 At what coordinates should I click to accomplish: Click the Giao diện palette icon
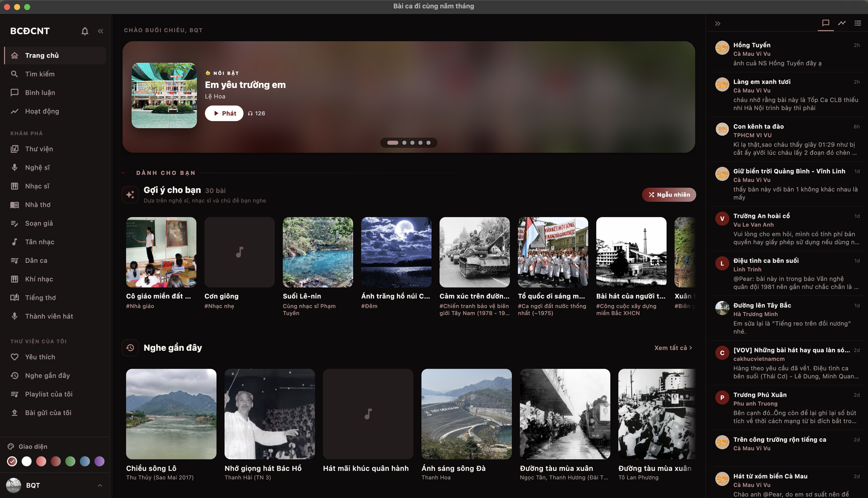click(11, 446)
